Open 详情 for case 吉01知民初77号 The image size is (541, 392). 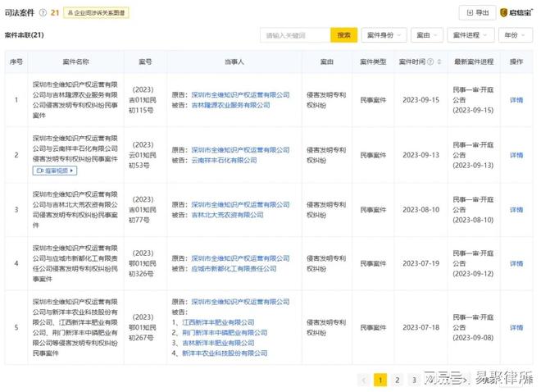(516, 210)
